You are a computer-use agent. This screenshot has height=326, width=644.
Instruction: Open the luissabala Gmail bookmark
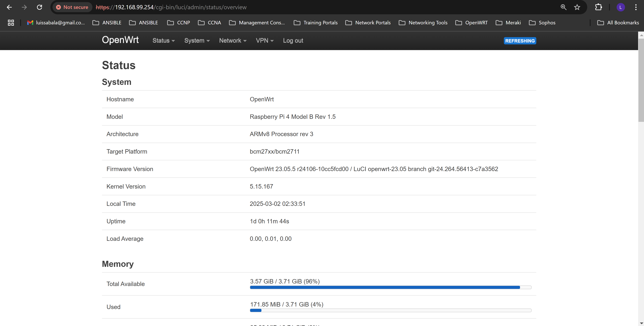click(56, 23)
